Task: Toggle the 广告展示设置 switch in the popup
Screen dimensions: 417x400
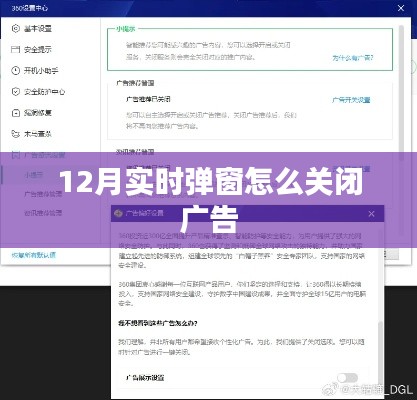Action: click(x=347, y=378)
